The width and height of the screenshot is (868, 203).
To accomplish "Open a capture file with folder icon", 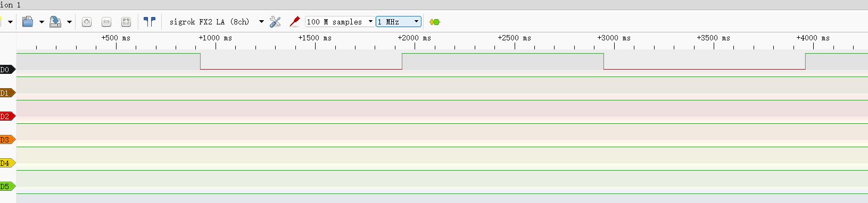I will 28,22.
